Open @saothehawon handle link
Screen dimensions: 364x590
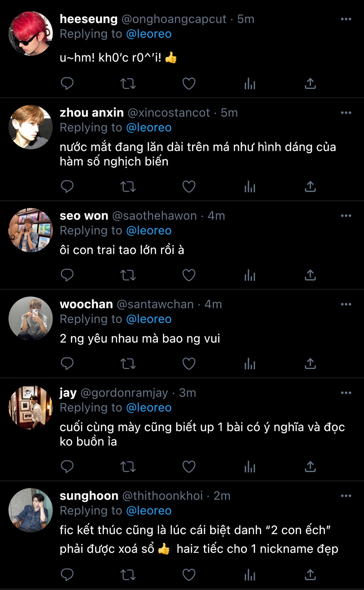point(154,216)
